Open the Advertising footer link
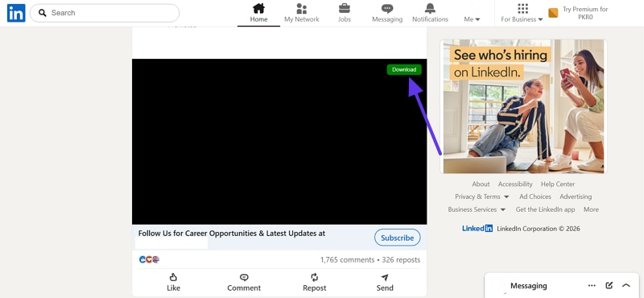The image size is (644, 298). pos(576,197)
